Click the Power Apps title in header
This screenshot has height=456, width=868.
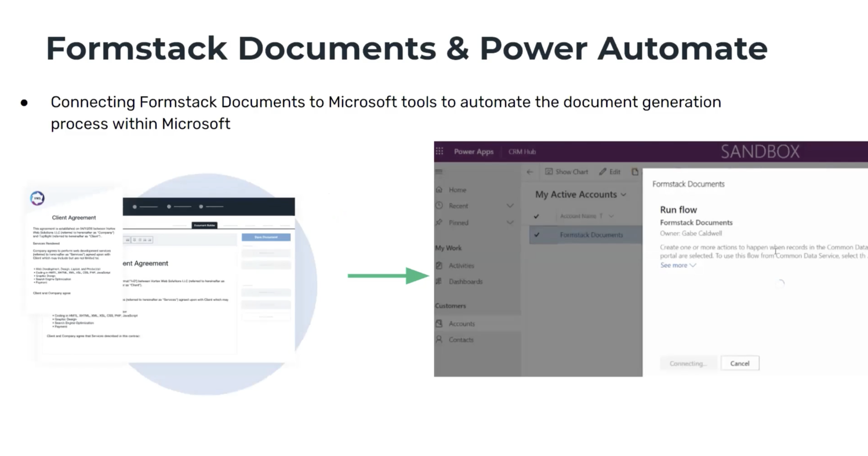[473, 152]
